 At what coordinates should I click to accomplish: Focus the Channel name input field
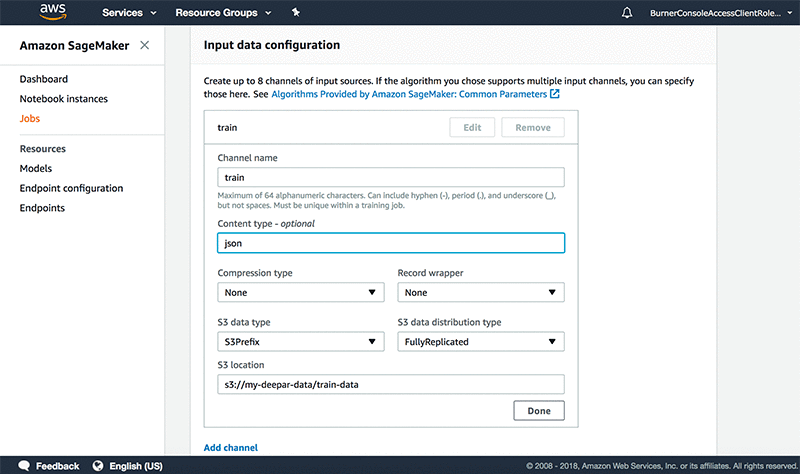coord(391,178)
